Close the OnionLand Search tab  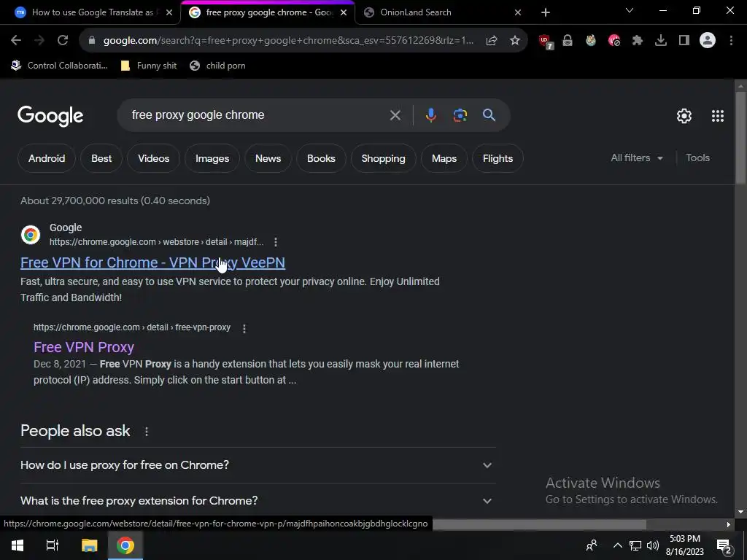coord(518,13)
